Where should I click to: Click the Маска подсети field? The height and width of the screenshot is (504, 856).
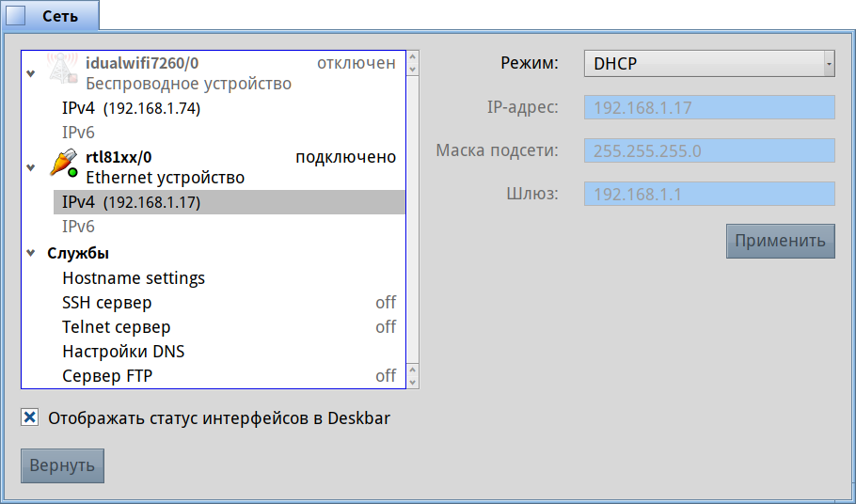(x=709, y=150)
